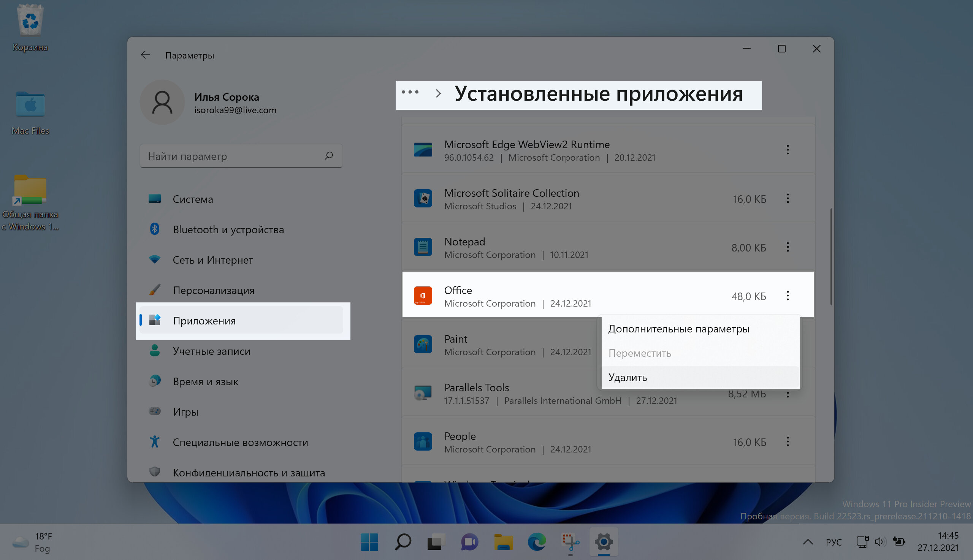The image size is (973, 560).
Task: Open the Корзина desktop icon
Action: [30, 28]
